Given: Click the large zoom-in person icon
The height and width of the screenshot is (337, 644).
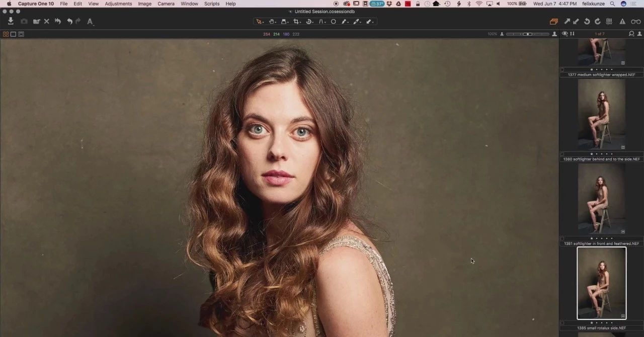Looking at the screenshot, I should point(554,34).
